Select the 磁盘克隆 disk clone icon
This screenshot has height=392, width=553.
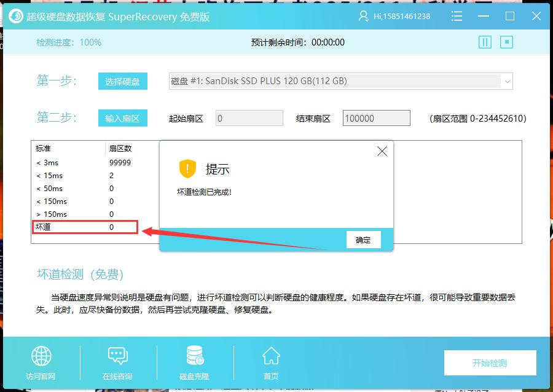[x=194, y=355]
